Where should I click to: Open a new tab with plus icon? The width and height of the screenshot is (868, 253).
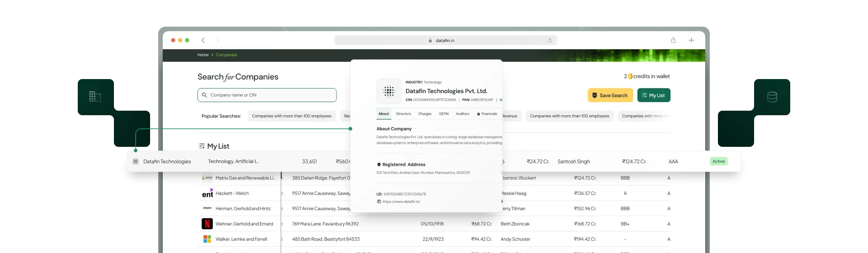[x=691, y=40]
